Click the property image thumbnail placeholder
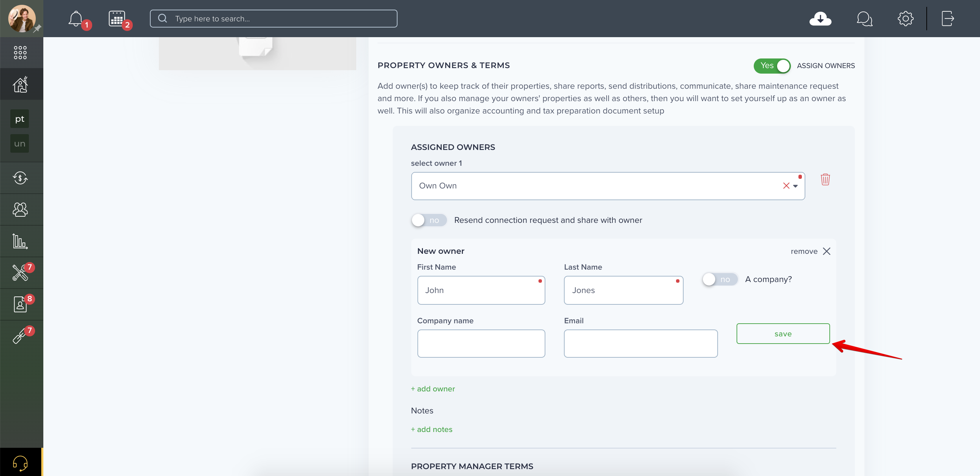 coord(257,53)
